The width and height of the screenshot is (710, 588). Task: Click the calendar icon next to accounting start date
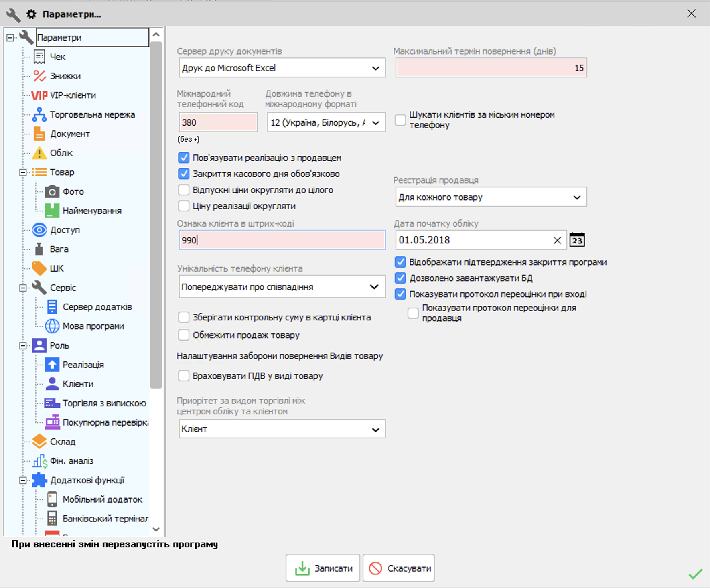point(577,240)
